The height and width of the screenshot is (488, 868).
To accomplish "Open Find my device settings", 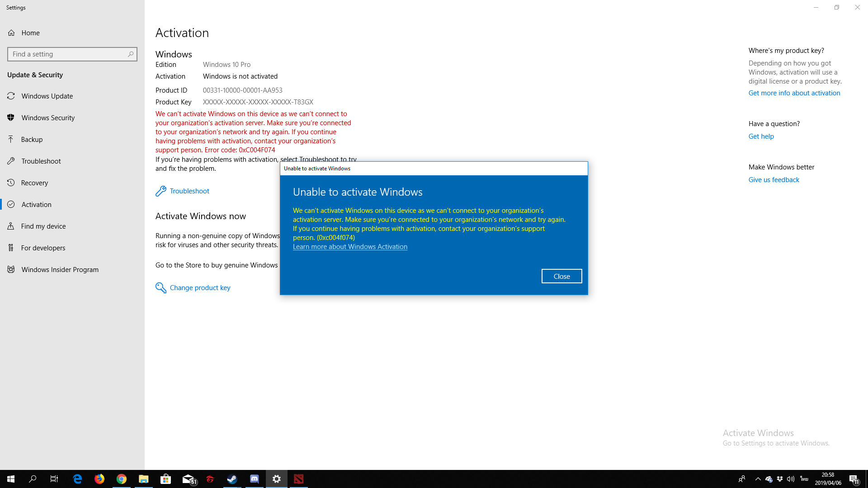I will (72, 226).
